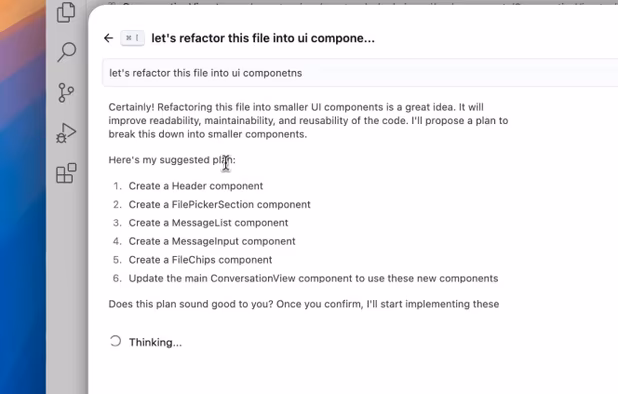Click the conversation title "let's refactor this file"
This screenshot has height=394, width=618.
[263, 38]
